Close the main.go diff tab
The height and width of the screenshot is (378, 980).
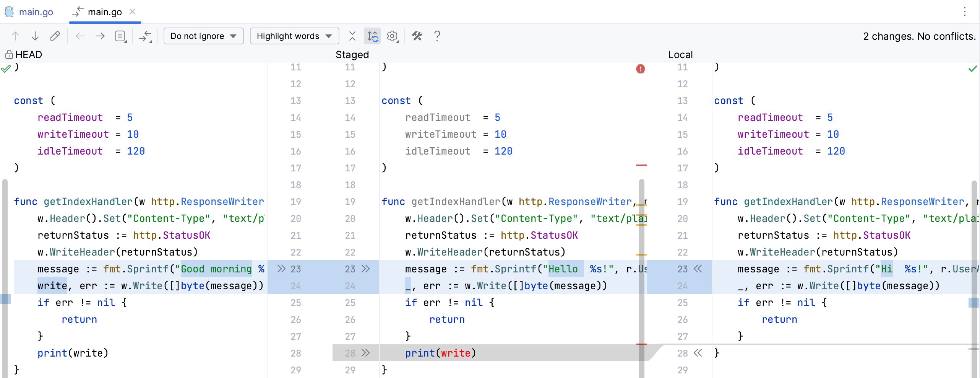pos(132,11)
